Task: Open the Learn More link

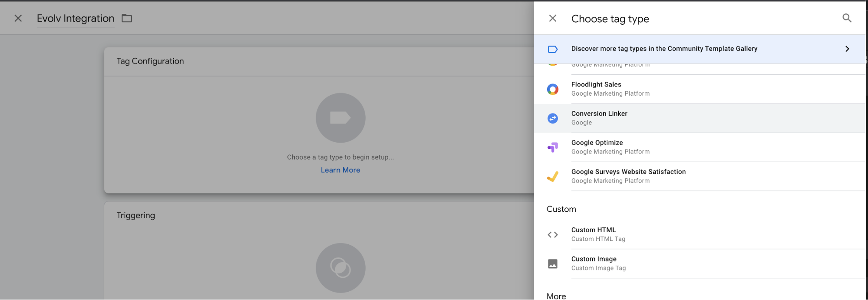Action: click(340, 170)
